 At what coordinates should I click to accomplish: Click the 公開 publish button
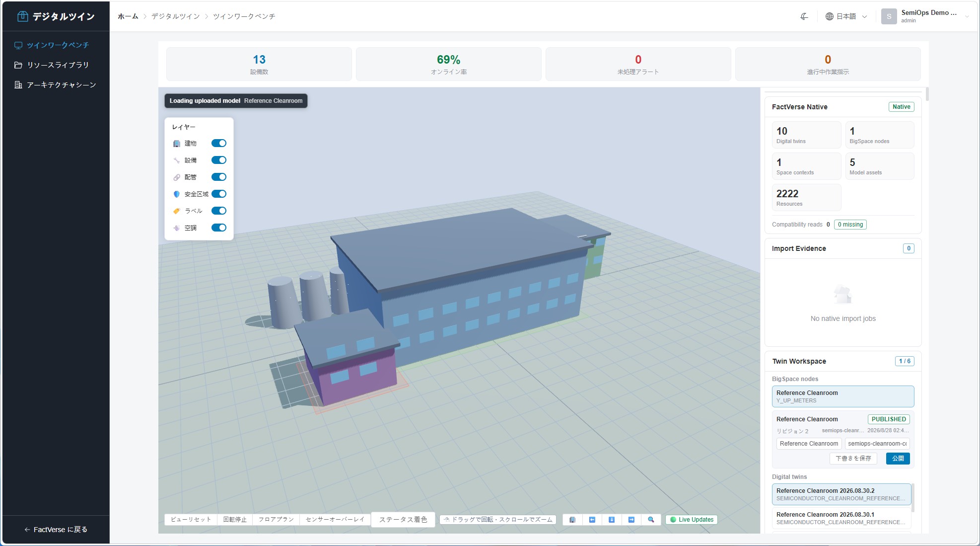click(x=898, y=459)
